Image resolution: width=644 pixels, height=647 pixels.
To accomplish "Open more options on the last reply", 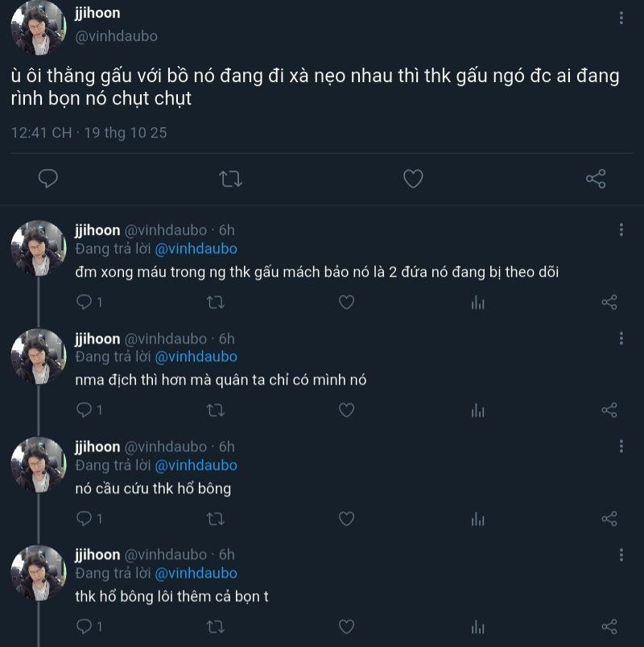I will coord(621,555).
